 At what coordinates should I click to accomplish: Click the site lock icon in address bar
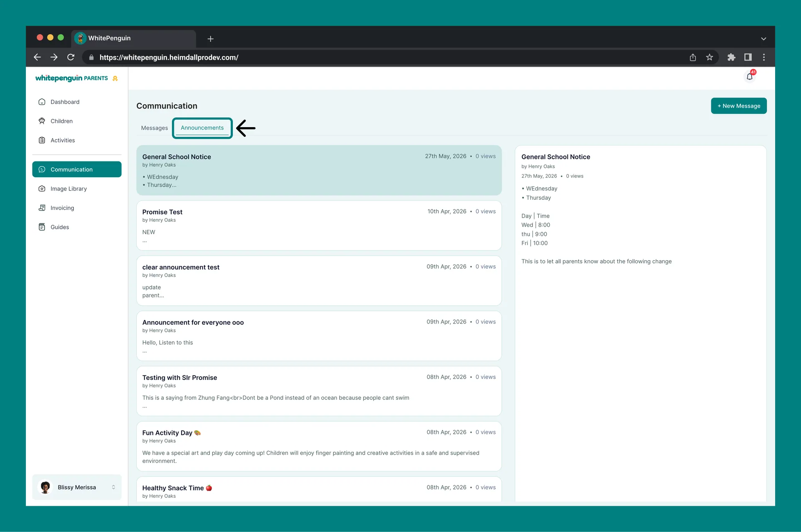pos(91,58)
